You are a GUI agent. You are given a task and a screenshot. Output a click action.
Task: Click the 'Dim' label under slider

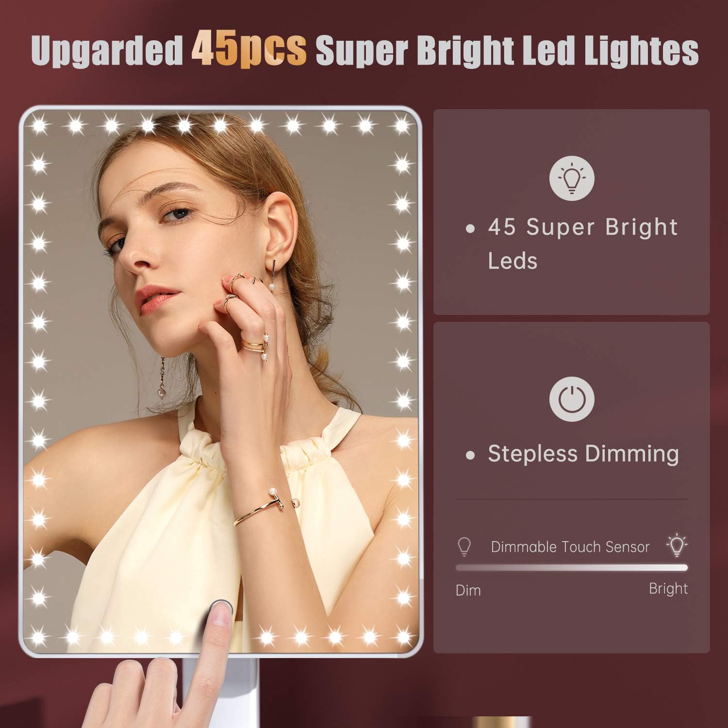click(x=468, y=590)
